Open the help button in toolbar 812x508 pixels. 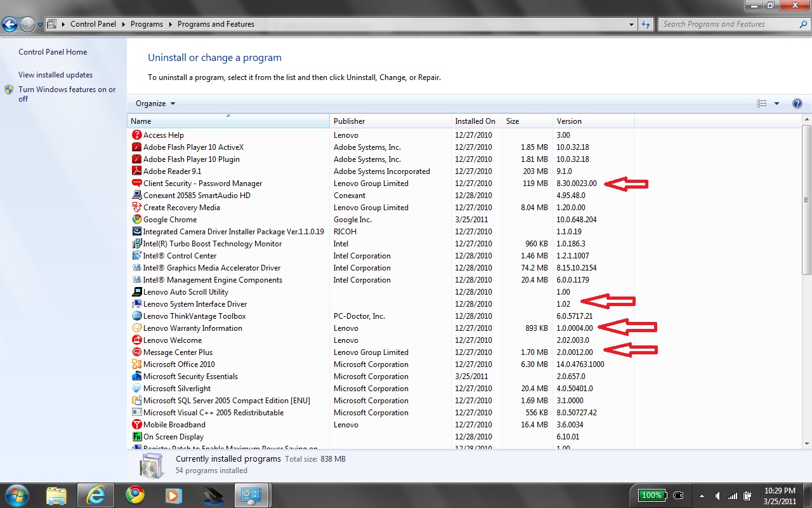[x=797, y=104]
